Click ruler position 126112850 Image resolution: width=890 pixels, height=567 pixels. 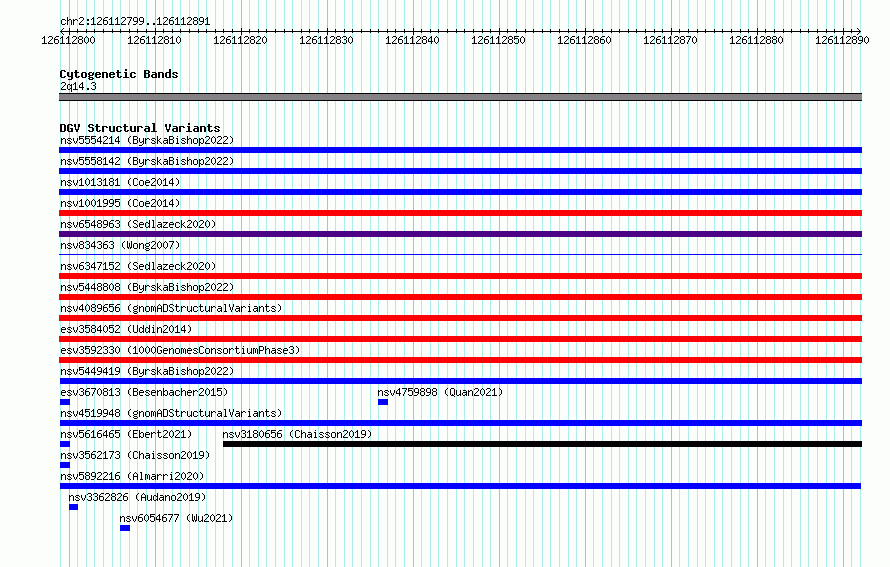[x=498, y=40]
